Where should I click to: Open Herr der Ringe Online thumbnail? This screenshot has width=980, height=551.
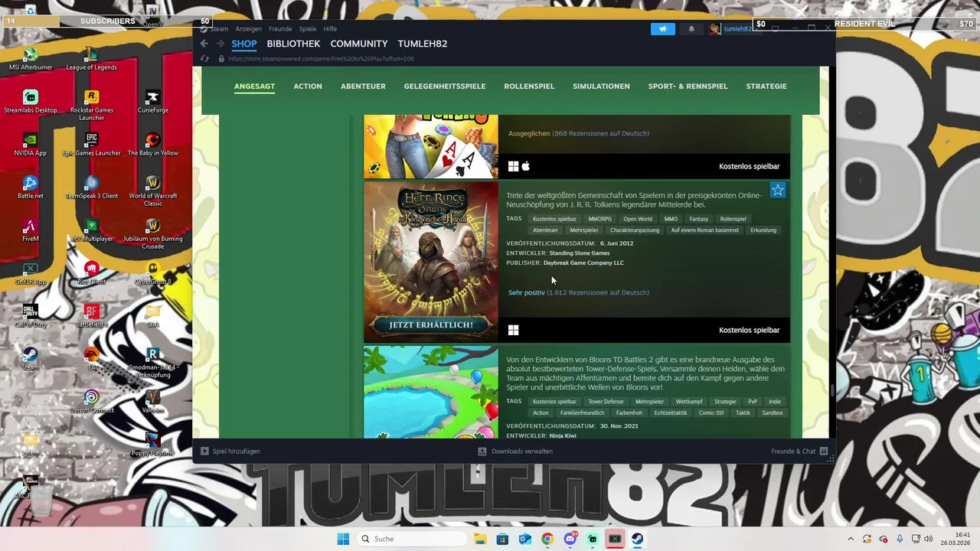[430, 262]
